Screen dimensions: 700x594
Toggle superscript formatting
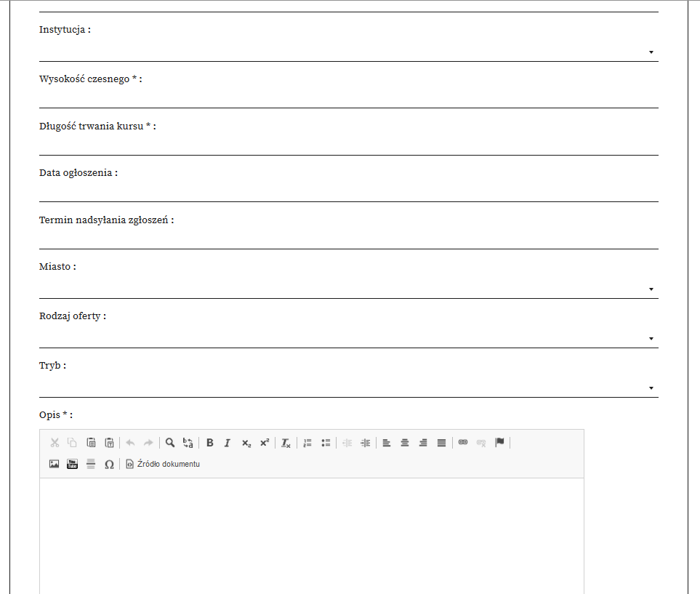tap(265, 443)
